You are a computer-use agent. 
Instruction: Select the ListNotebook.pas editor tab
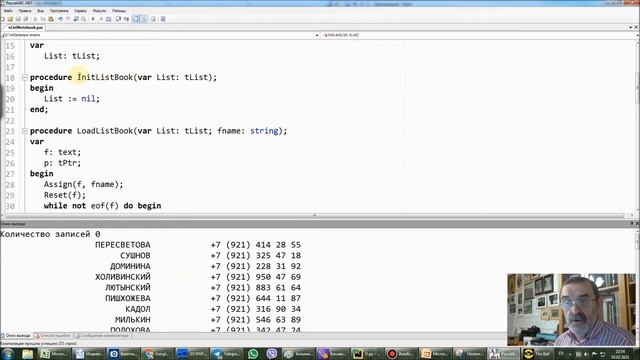point(25,27)
